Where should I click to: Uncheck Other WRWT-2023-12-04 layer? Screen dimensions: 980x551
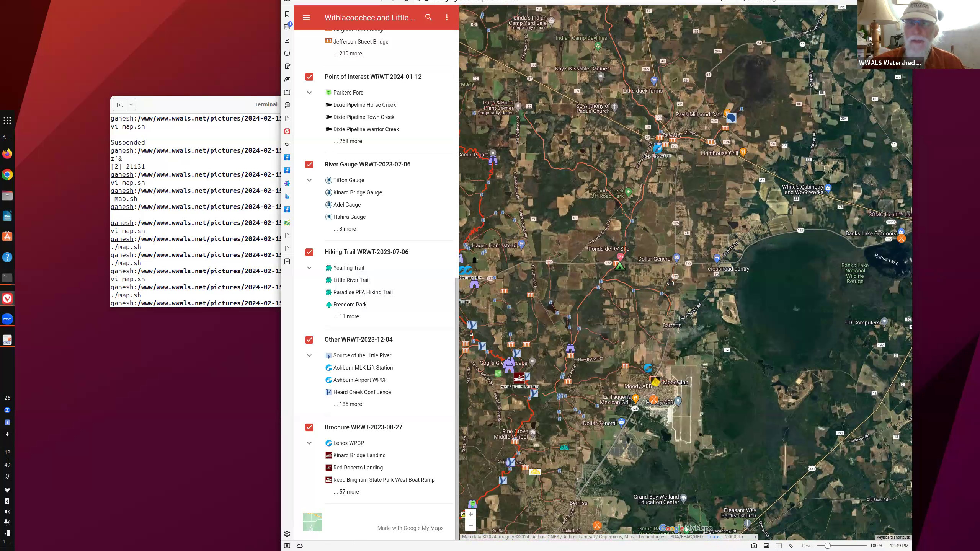coord(309,340)
